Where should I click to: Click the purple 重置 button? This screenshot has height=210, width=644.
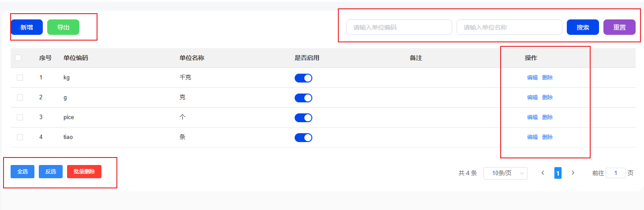[x=619, y=27]
